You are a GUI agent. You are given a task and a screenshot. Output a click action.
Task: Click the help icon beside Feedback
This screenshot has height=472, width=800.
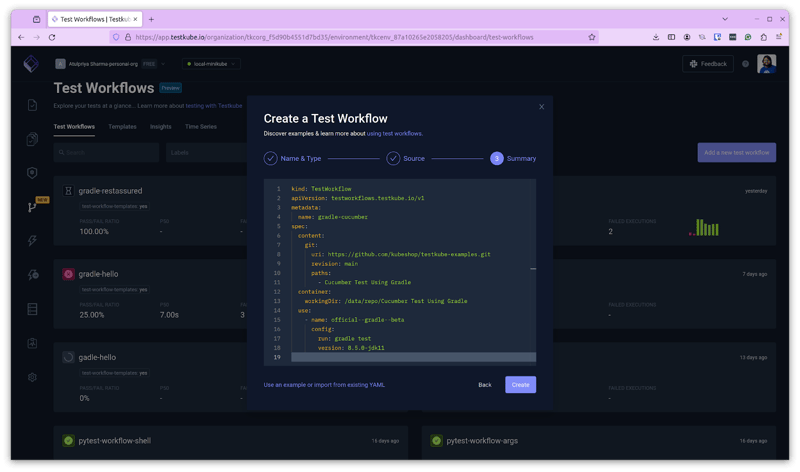[x=745, y=64]
